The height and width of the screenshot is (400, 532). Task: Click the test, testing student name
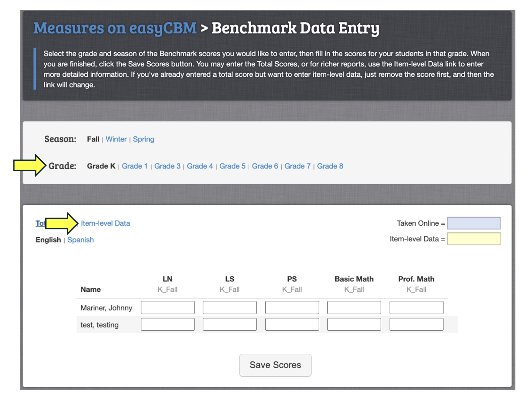point(100,325)
